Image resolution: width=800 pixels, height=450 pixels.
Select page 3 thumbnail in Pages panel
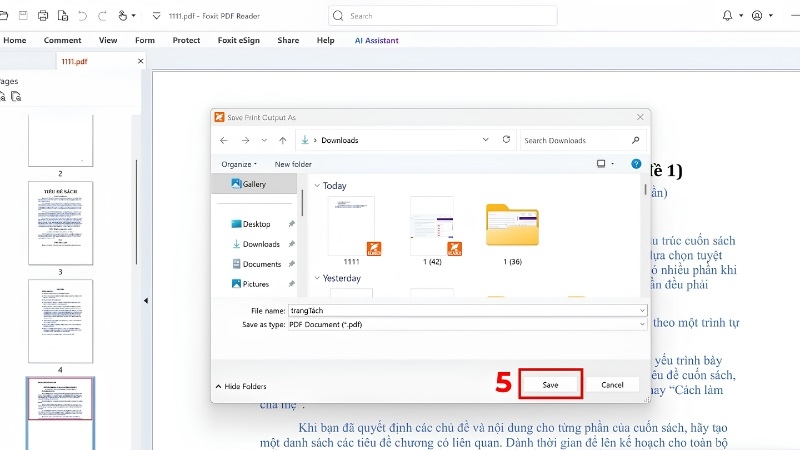[x=60, y=223]
